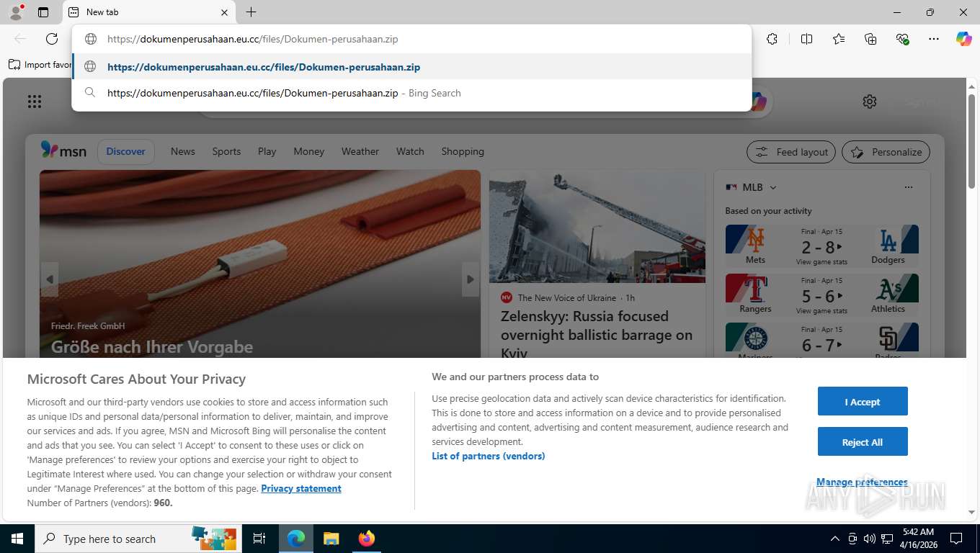Click the msn logo

(63, 150)
